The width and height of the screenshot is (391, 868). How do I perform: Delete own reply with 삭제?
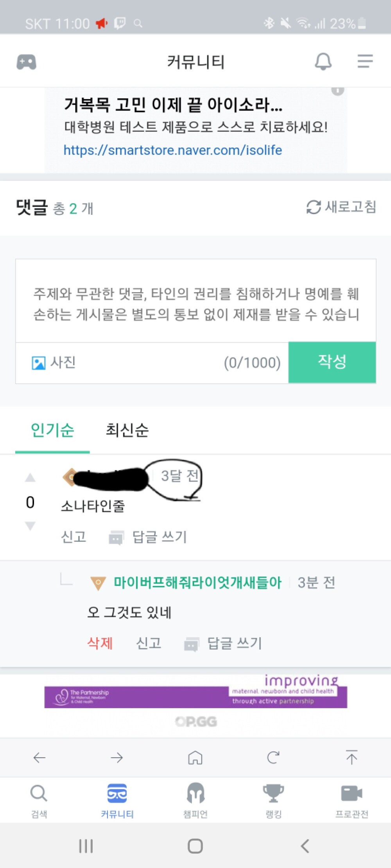(x=100, y=643)
